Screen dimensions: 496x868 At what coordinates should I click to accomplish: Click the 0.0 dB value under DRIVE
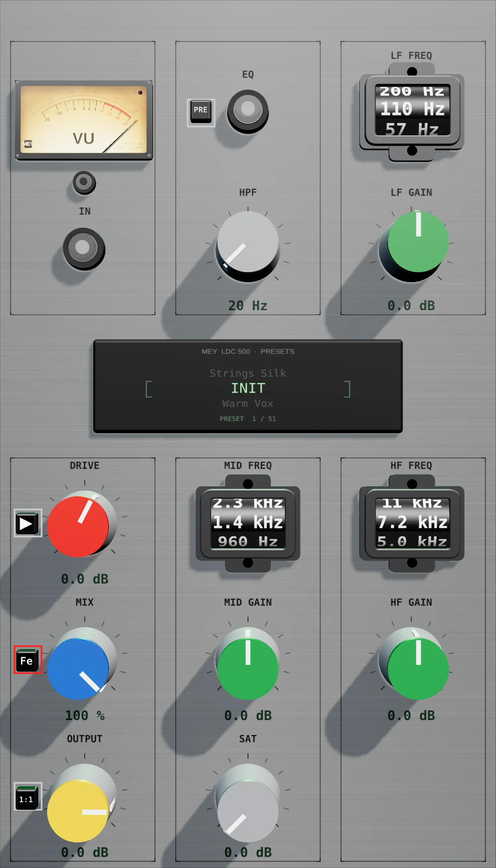(x=85, y=579)
